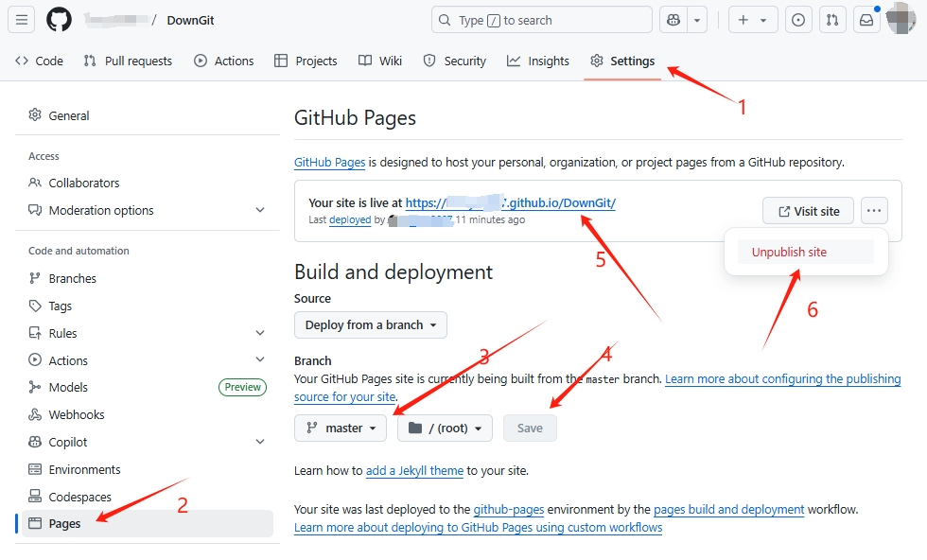The width and height of the screenshot is (927, 560).
Task: Open the issues icon in header
Action: coord(798,20)
